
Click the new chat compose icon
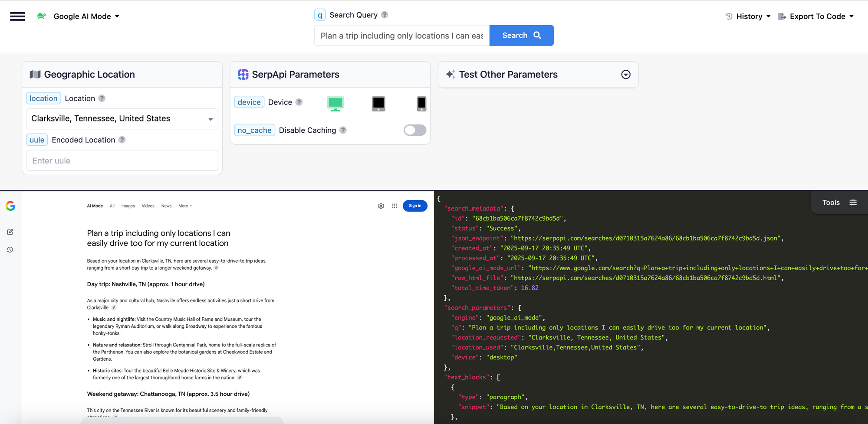coord(10,232)
